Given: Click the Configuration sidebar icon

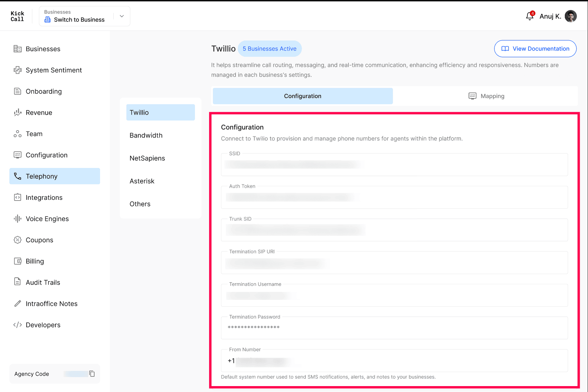Looking at the screenshot, I should click(17, 155).
